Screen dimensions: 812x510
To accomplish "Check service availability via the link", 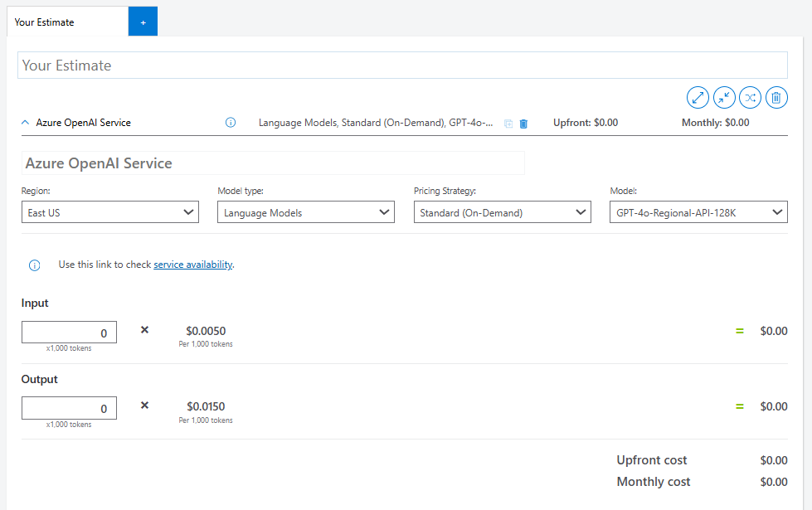I will click(x=193, y=264).
